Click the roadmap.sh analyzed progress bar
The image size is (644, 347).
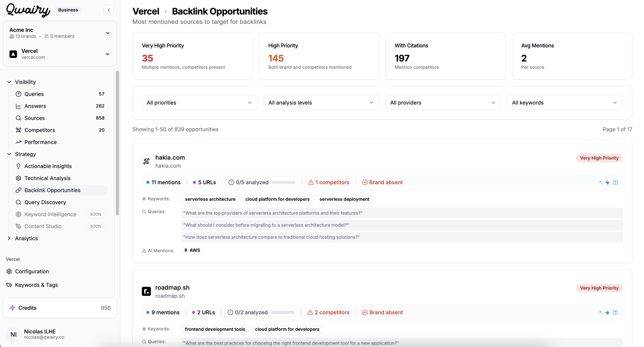tap(283, 312)
